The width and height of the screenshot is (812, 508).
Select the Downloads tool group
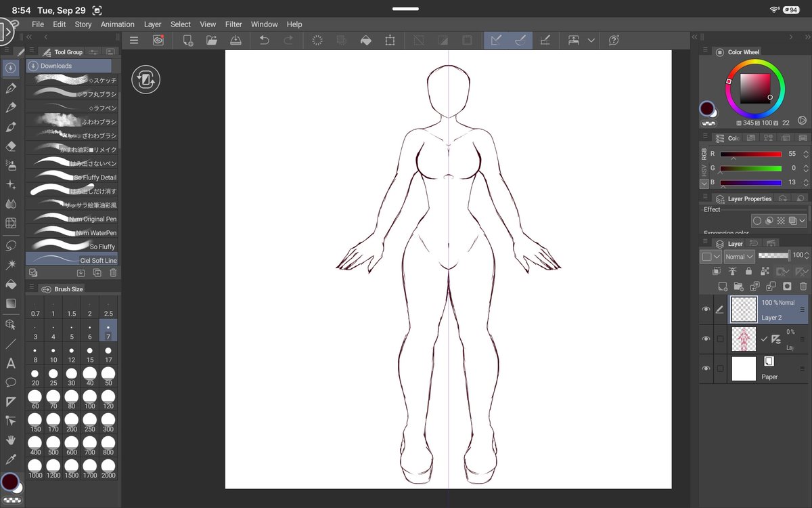[69, 66]
